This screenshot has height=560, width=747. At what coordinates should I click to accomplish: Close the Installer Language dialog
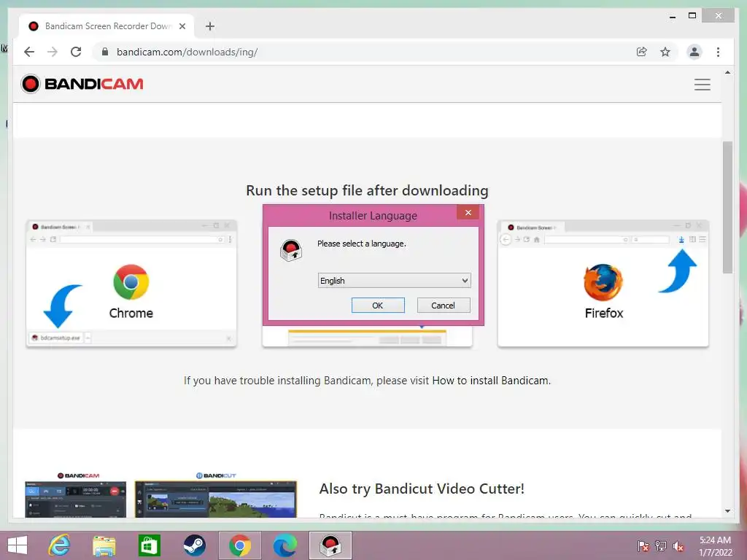[468, 212]
